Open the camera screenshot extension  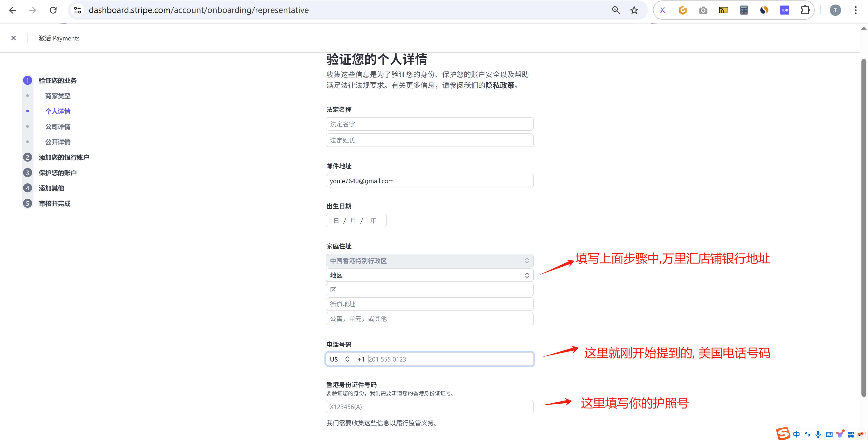click(703, 10)
